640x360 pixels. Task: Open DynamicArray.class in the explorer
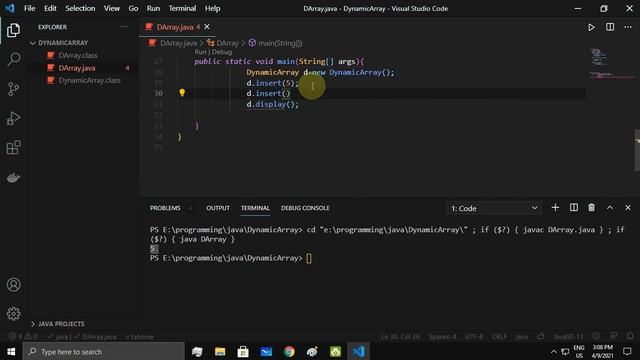point(89,80)
